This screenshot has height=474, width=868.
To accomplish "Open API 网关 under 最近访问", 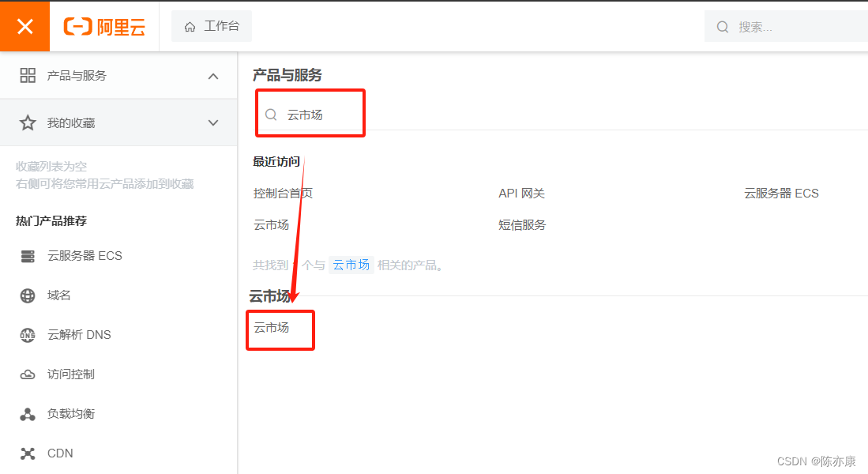I will [x=521, y=194].
